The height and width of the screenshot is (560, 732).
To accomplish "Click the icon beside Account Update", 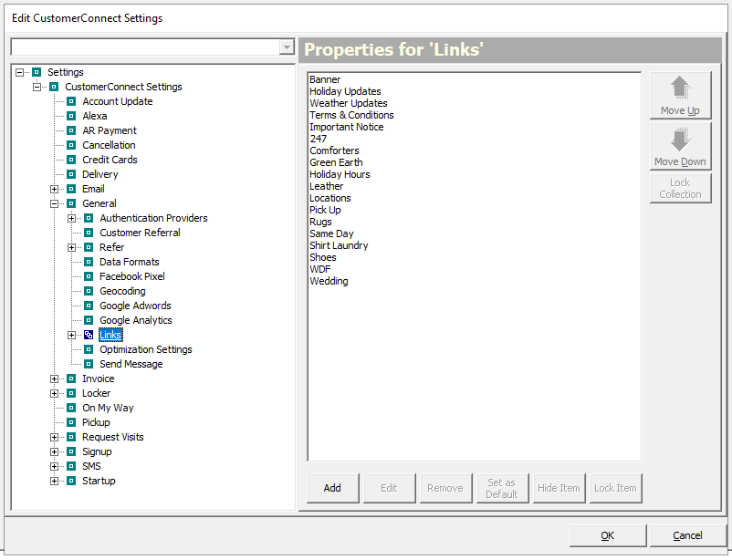I will [71, 101].
